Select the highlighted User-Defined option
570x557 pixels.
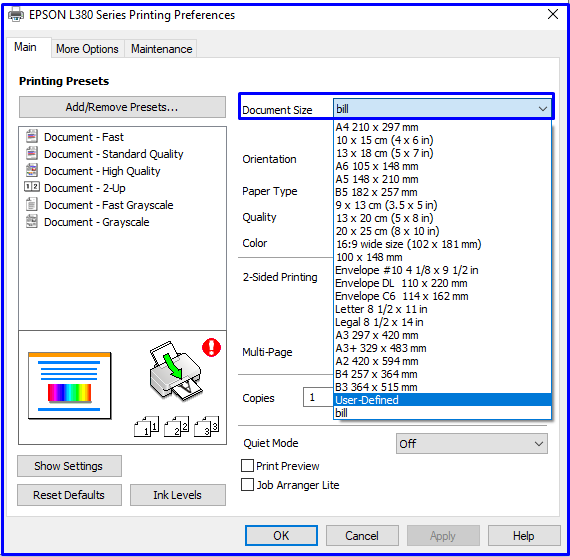tap(442, 400)
